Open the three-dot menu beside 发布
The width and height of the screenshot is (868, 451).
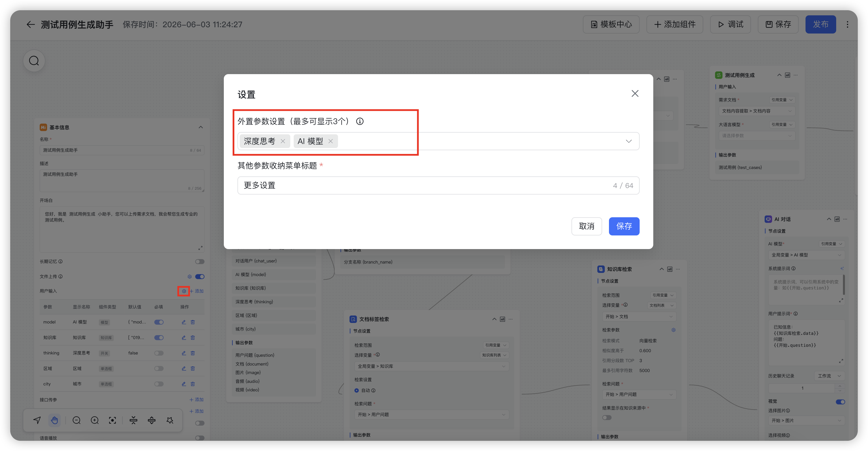847,24
